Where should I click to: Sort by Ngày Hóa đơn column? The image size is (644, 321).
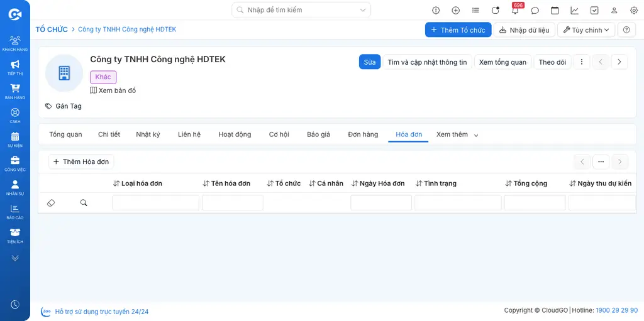(378, 183)
